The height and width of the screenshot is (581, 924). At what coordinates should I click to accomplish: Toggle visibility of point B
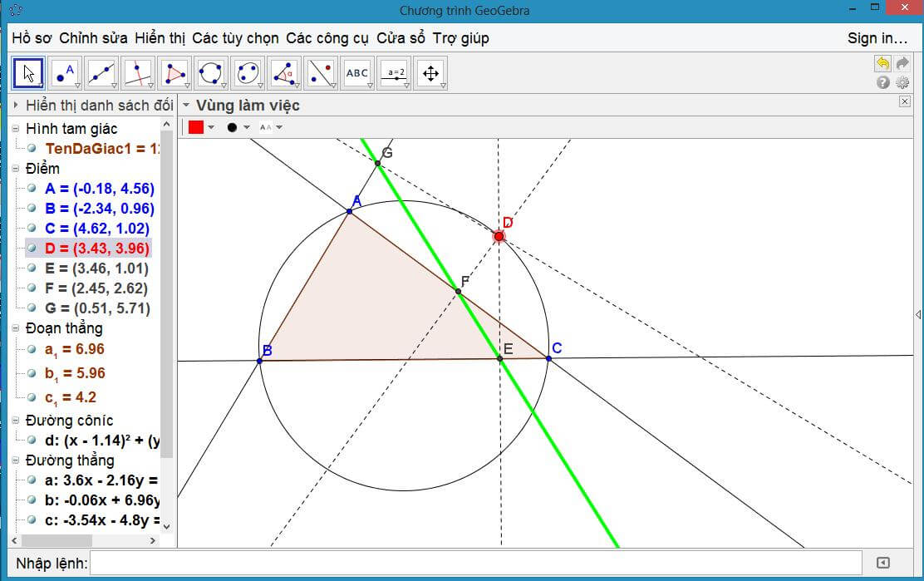point(32,208)
